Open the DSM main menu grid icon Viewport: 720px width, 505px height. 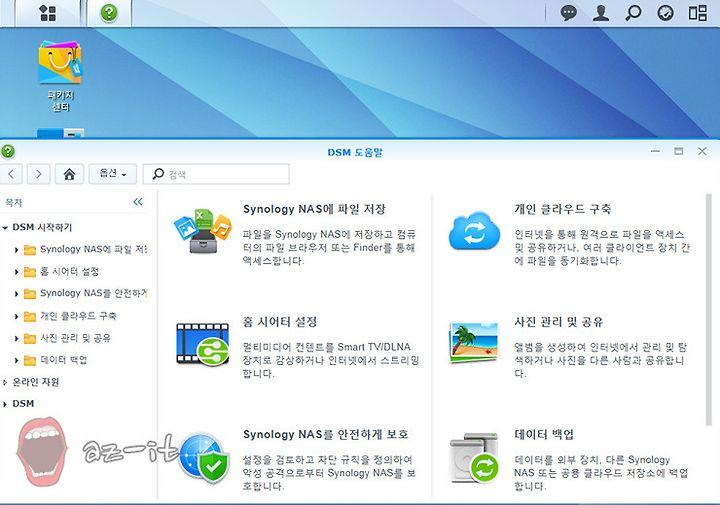(48, 13)
